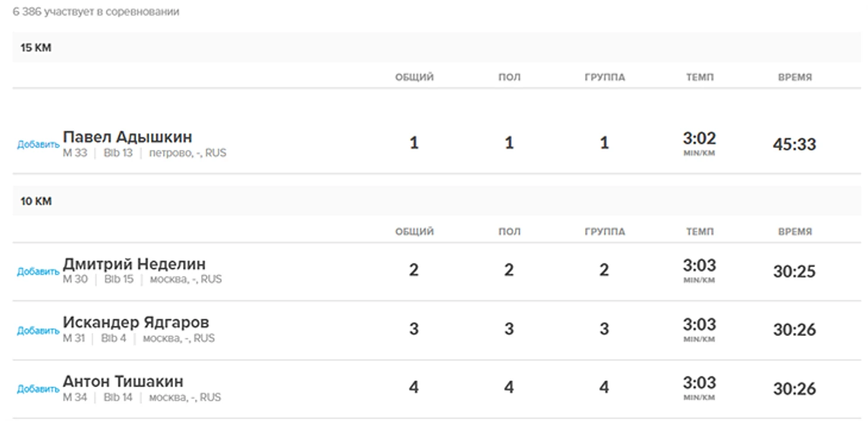Open runner profile Павел Адышкин
868x421 pixels.
(127, 137)
